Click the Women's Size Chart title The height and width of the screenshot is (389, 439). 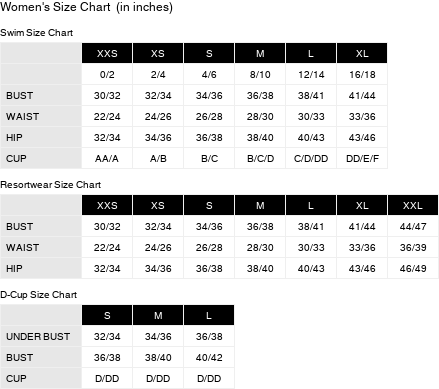pos(86,7)
